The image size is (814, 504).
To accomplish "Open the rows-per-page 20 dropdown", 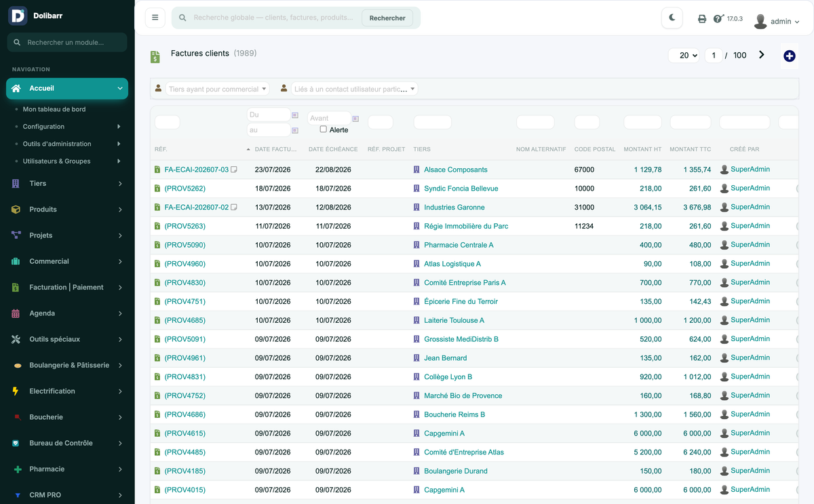I will pos(684,56).
